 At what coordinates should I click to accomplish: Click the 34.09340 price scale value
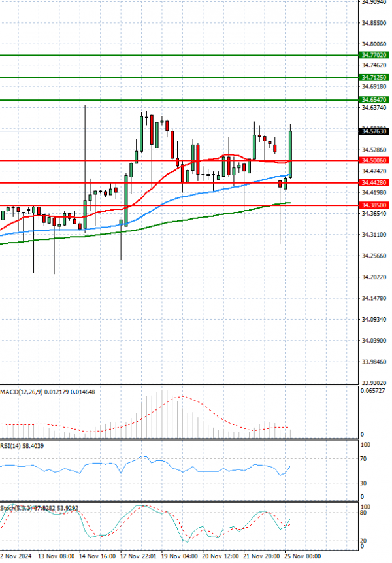[374, 320]
